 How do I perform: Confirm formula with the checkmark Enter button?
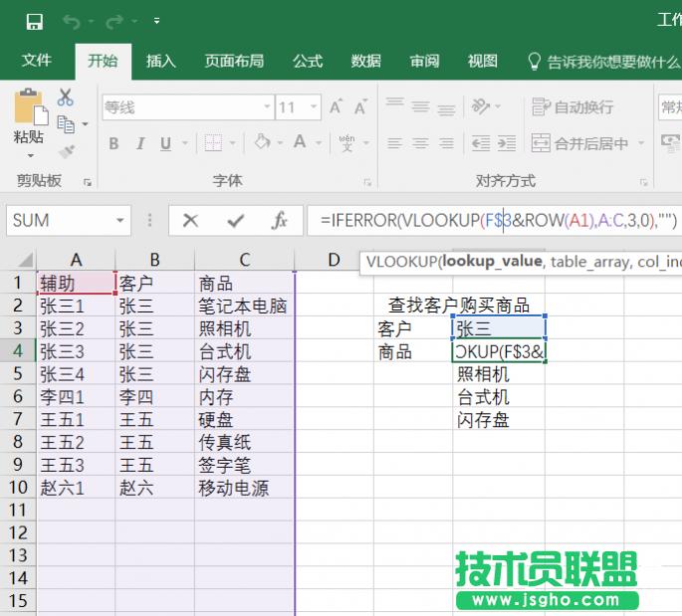click(x=235, y=220)
